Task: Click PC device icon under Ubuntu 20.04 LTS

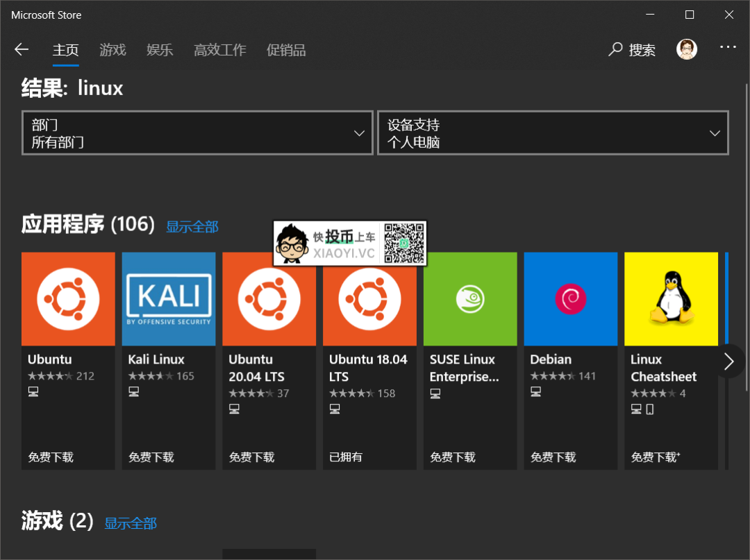Action: tap(234, 409)
